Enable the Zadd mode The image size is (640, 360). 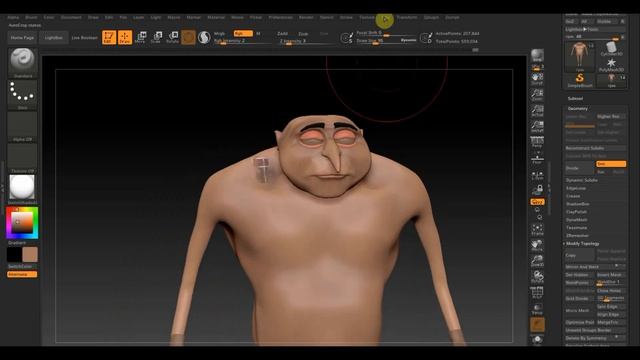click(282, 33)
